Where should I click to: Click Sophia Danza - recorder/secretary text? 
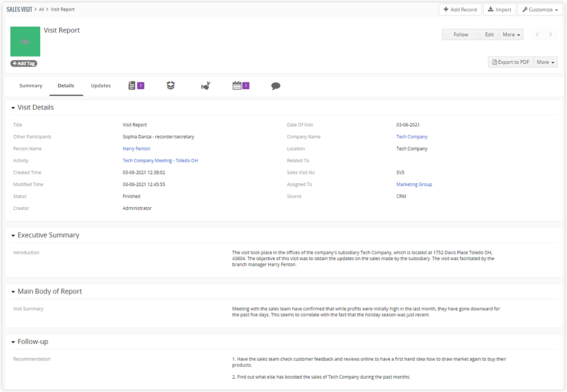(x=158, y=137)
